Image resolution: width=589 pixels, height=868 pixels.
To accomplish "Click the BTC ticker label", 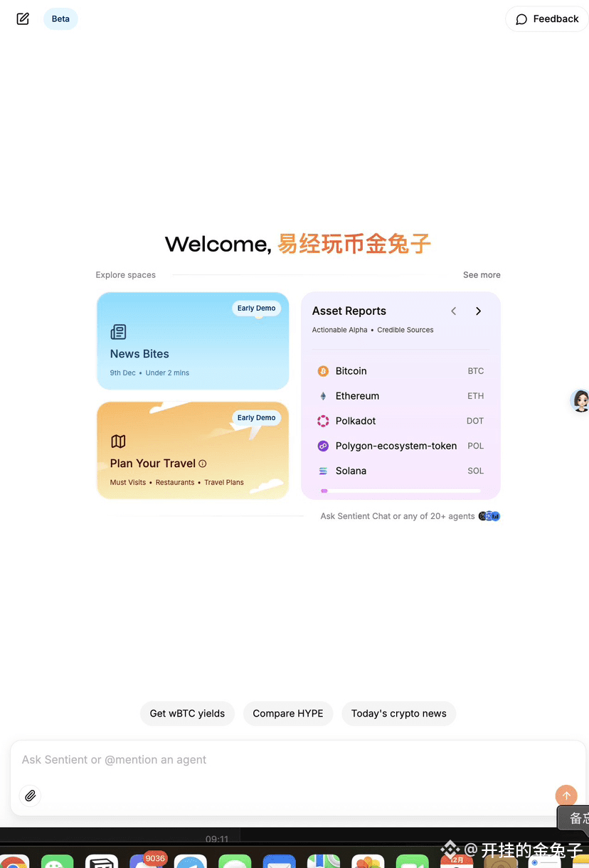I will tap(475, 371).
